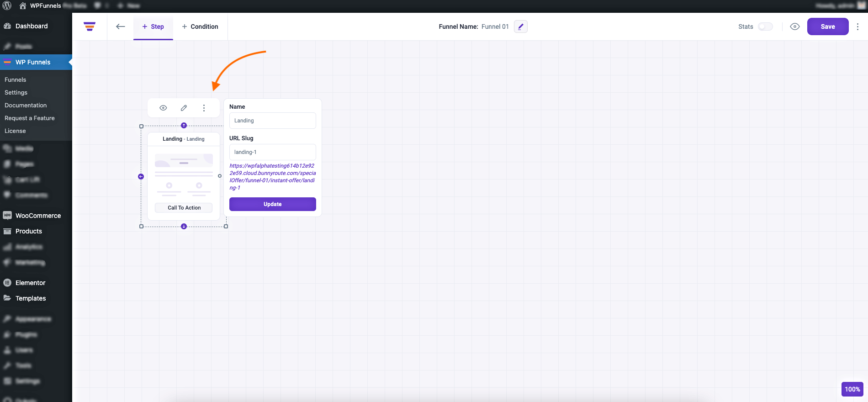This screenshot has width=868, height=402.
Task: Click the top connector handle on Landing node
Action: (184, 126)
